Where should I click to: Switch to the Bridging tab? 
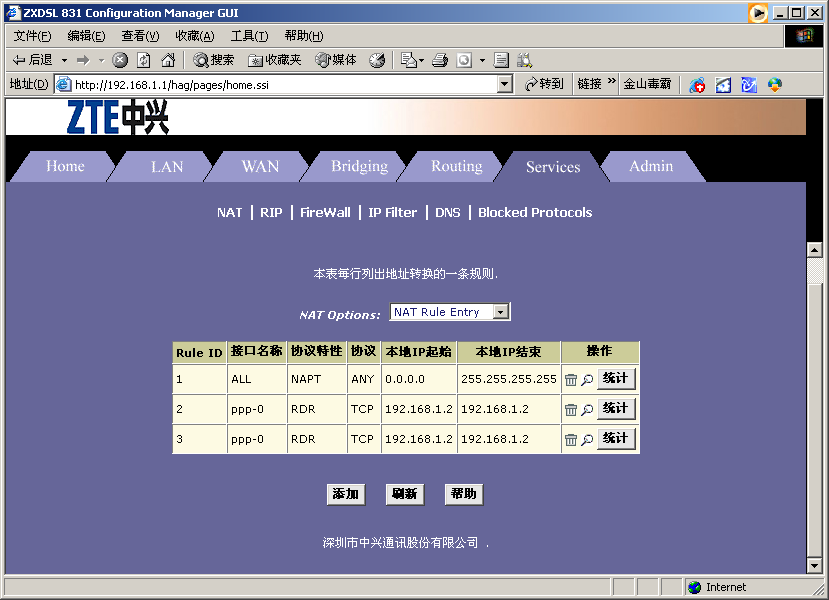[x=360, y=167]
